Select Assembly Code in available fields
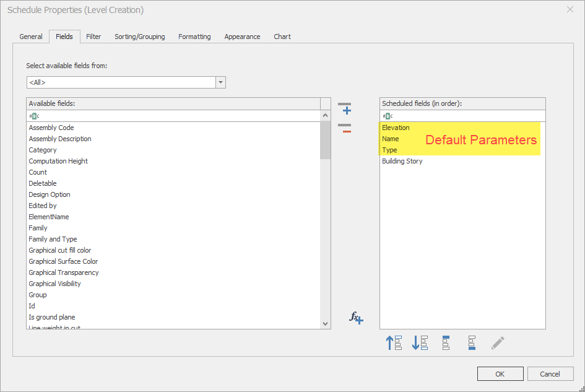 pos(173,128)
